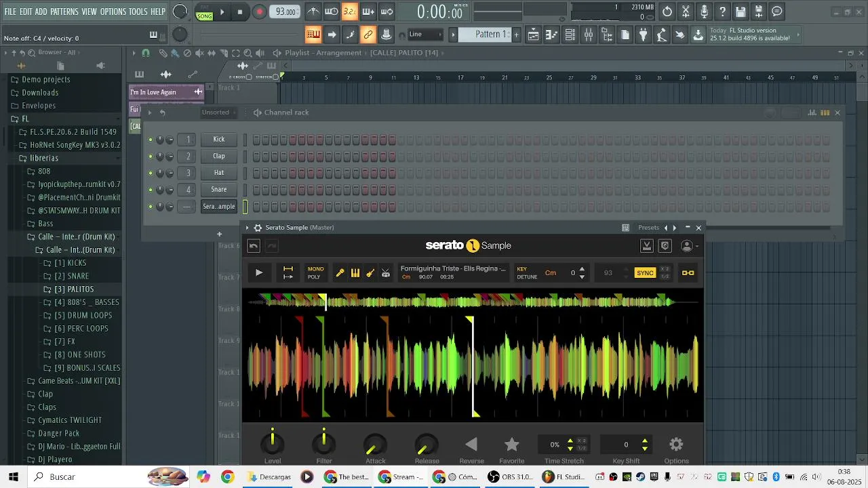
Task: Open the snap dropdown showing Line
Action: [425, 35]
